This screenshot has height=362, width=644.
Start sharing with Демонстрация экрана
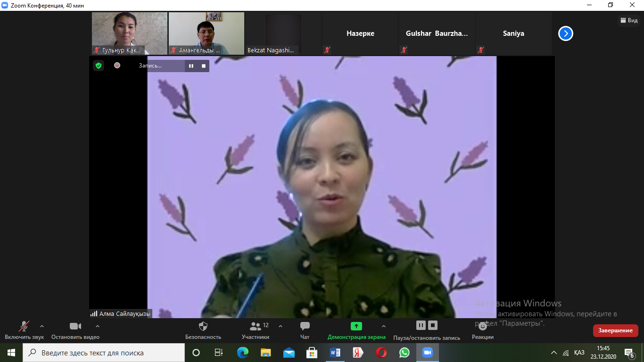[x=356, y=330]
